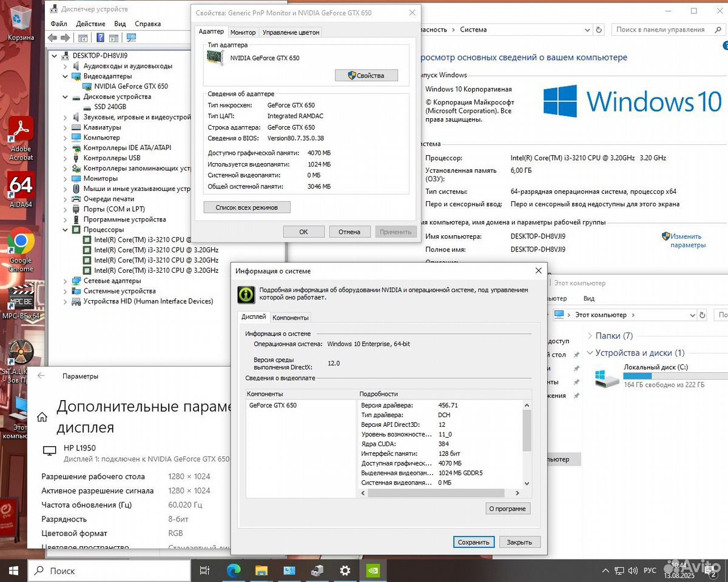
Task: Click the taskbar Поиск search box
Action: 109,570
